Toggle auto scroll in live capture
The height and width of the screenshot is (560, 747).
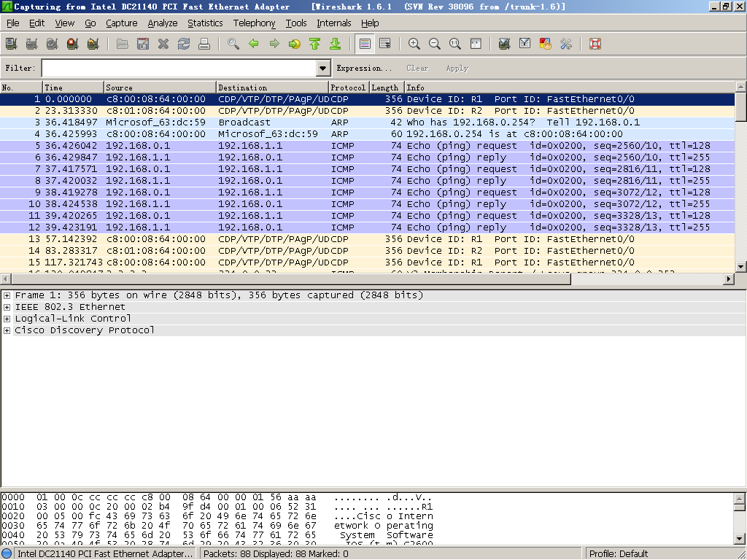point(385,44)
